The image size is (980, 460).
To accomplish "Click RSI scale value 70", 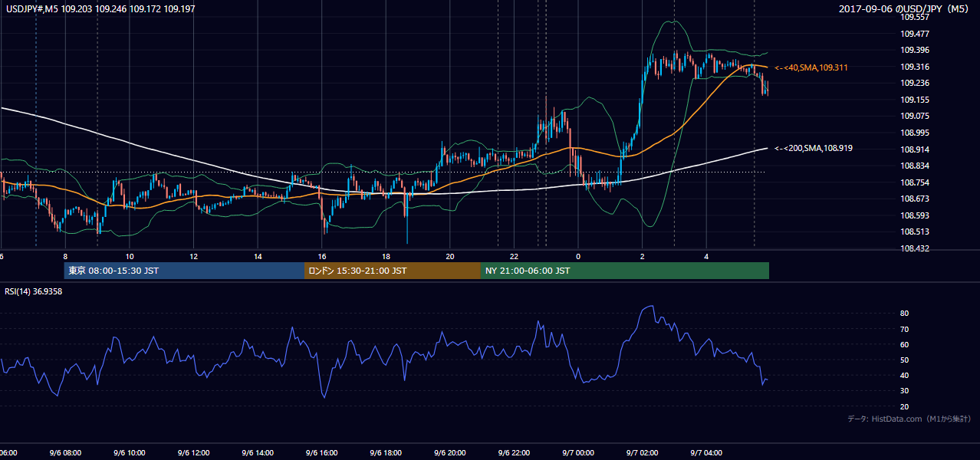I will 905,329.
